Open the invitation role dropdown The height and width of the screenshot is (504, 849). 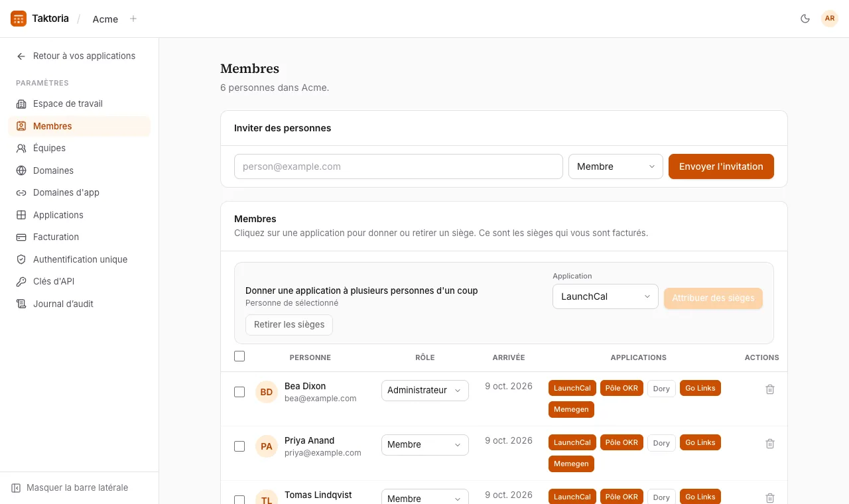[616, 166]
